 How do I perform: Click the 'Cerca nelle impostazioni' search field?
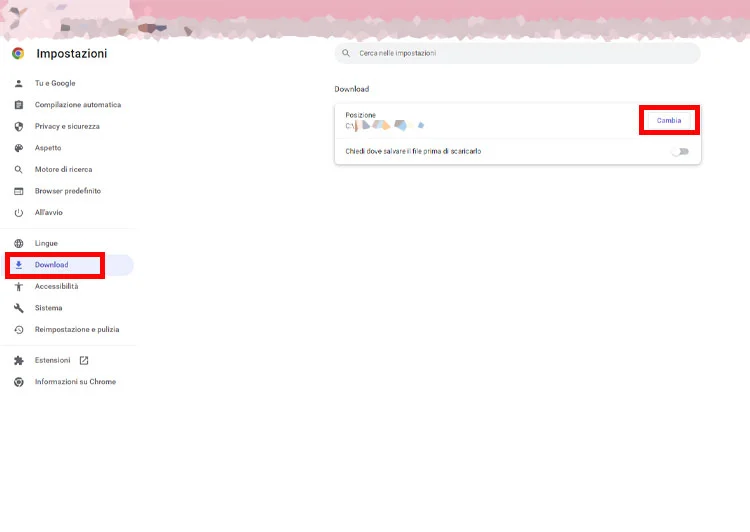(x=518, y=53)
